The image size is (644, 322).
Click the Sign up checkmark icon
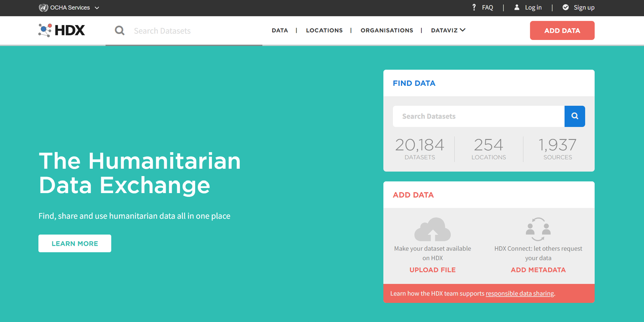566,7
